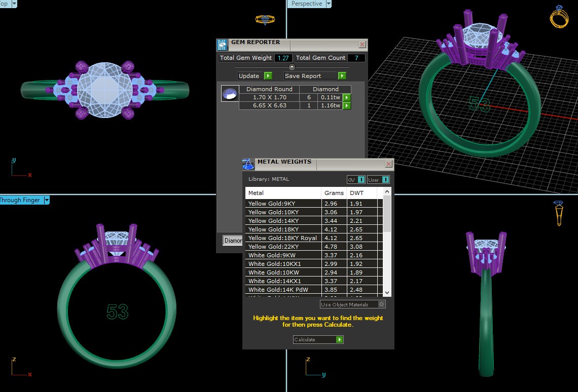Screen dimensions: 578x392
Task: Click the green arrow for the 1.16tw row
Action: point(347,106)
